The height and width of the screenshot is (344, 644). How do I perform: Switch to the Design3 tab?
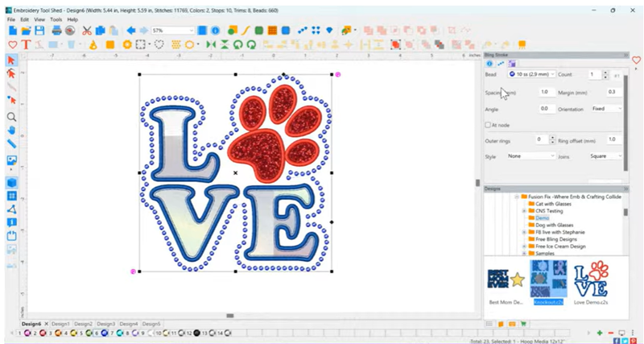point(106,324)
